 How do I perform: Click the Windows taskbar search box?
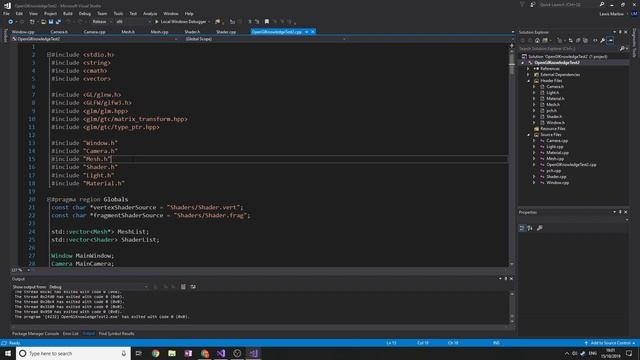pos(73,353)
